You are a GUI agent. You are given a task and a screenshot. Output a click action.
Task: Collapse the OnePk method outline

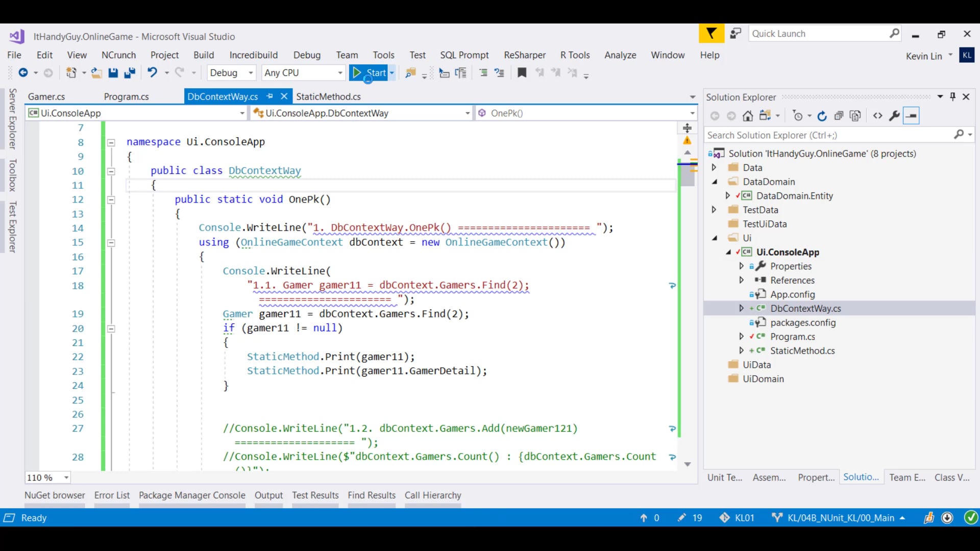111,199
